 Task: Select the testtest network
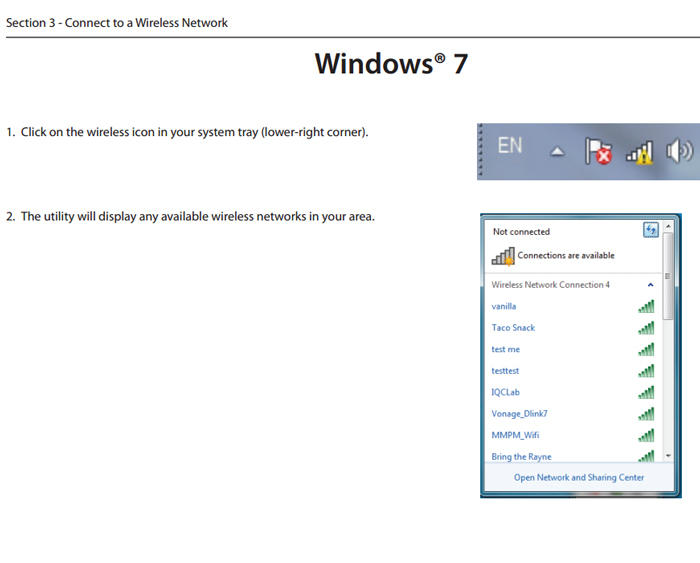pyautogui.click(x=573, y=371)
